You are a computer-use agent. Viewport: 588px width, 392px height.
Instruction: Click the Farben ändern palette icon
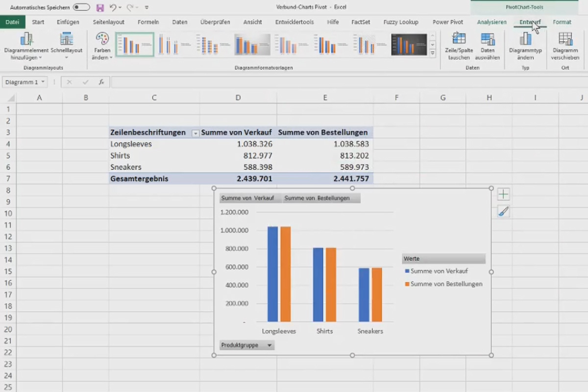point(102,39)
